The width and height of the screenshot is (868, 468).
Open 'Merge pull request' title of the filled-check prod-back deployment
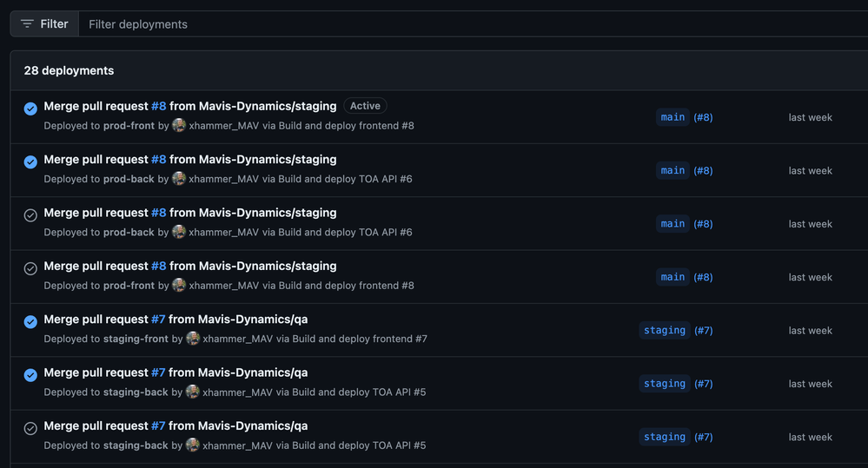point(190,159)
